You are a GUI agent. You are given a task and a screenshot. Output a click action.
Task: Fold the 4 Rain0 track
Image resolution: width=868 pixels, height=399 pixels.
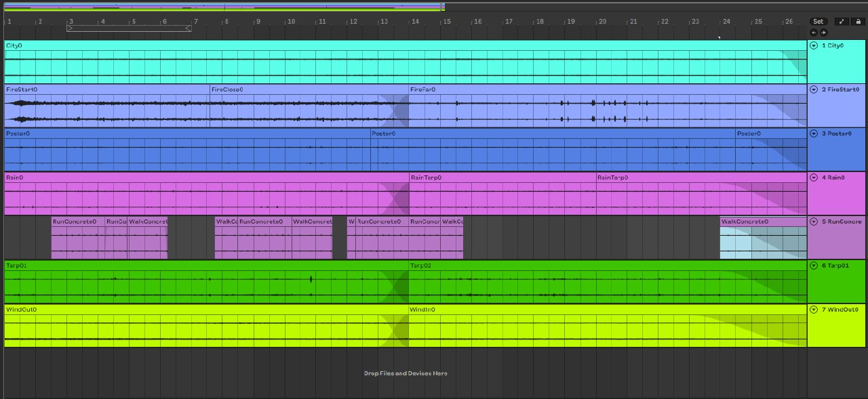click(814, 177)
